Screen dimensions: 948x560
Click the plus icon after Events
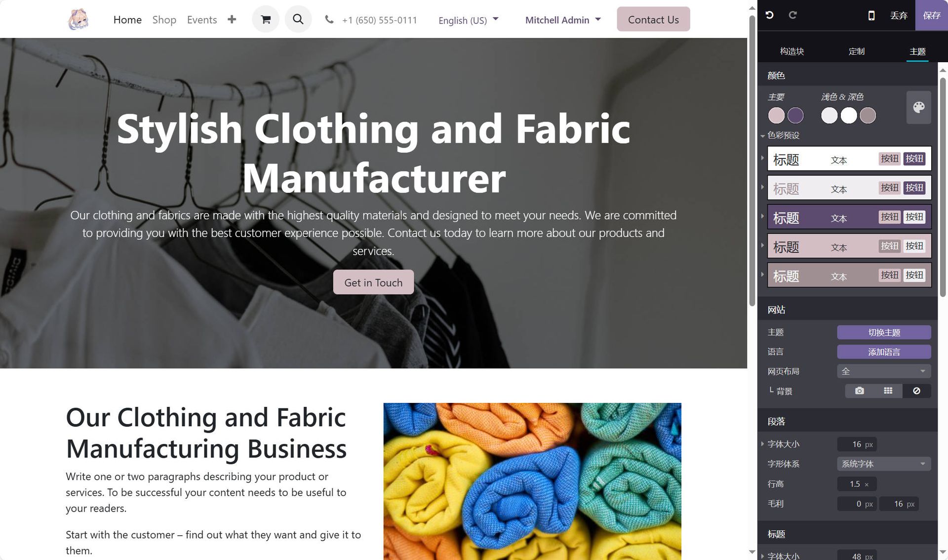click(232, 19)
